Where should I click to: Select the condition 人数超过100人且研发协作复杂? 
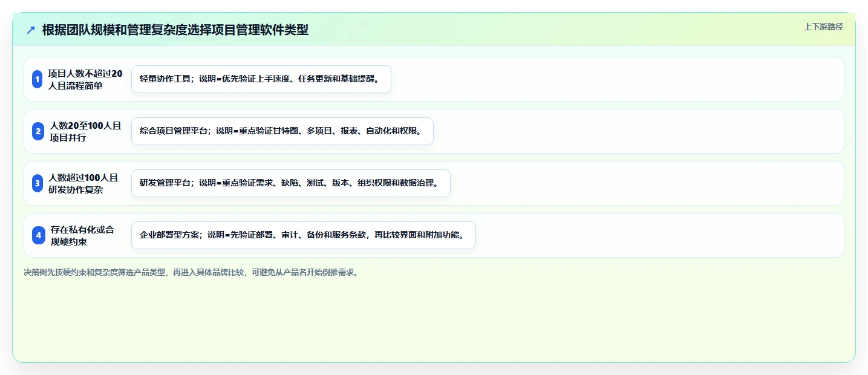[x=83, y=183]
